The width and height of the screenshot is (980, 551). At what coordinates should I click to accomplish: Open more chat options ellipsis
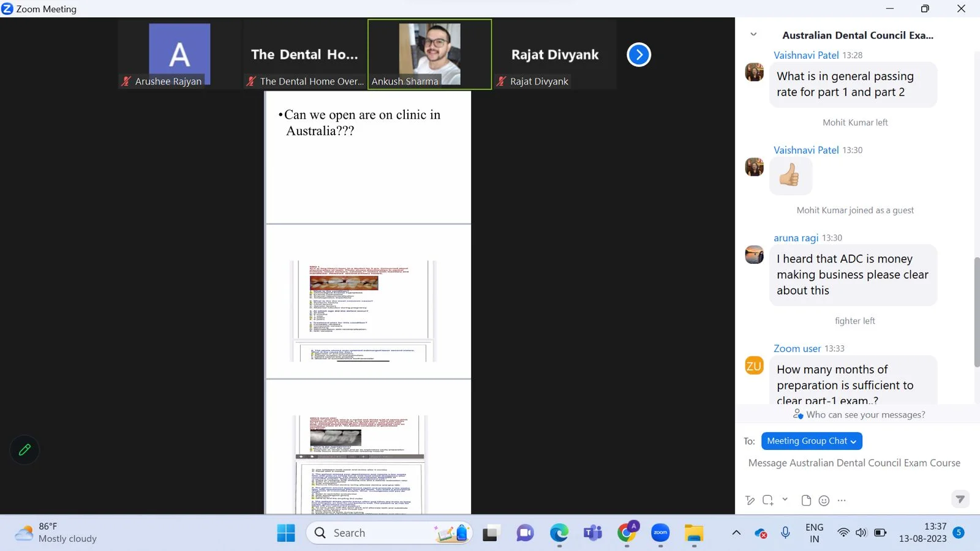(x=842, y=500)
